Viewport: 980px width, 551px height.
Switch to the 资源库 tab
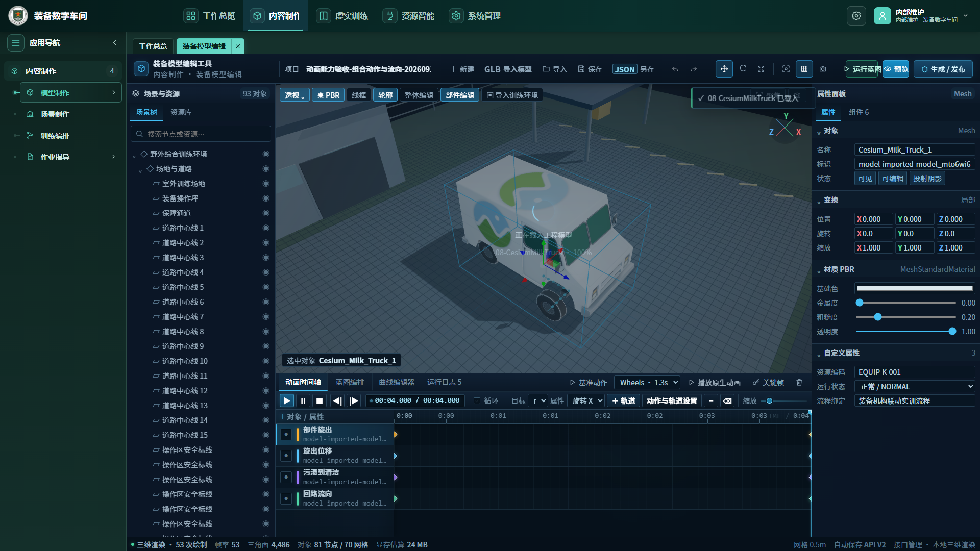click(x=181, y=112)
